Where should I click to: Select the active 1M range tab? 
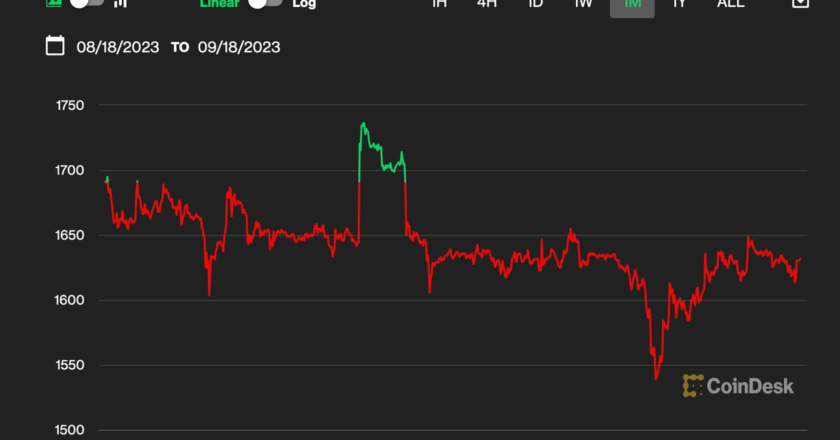632,4
